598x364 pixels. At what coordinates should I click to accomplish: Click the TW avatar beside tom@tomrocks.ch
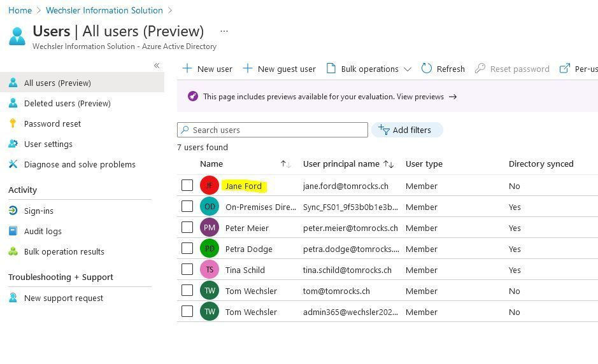click(x=210, y=290)
